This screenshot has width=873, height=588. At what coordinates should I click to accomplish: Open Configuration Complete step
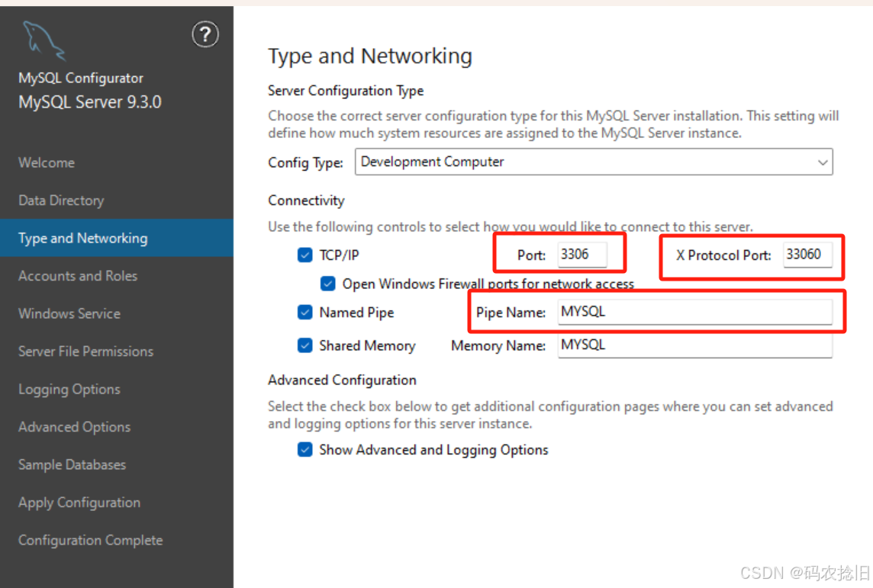pos(91,541)
